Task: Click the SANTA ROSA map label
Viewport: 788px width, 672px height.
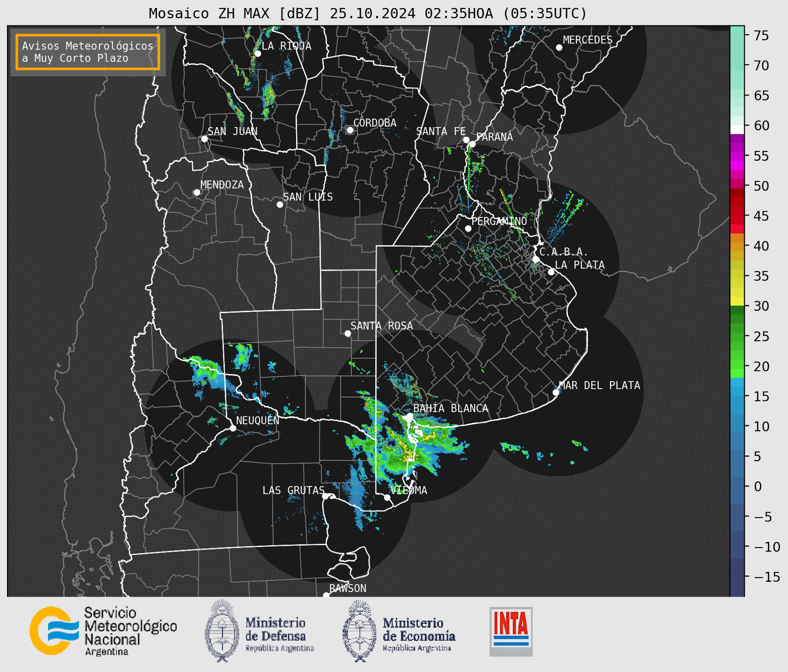Action: click(382, 326)
